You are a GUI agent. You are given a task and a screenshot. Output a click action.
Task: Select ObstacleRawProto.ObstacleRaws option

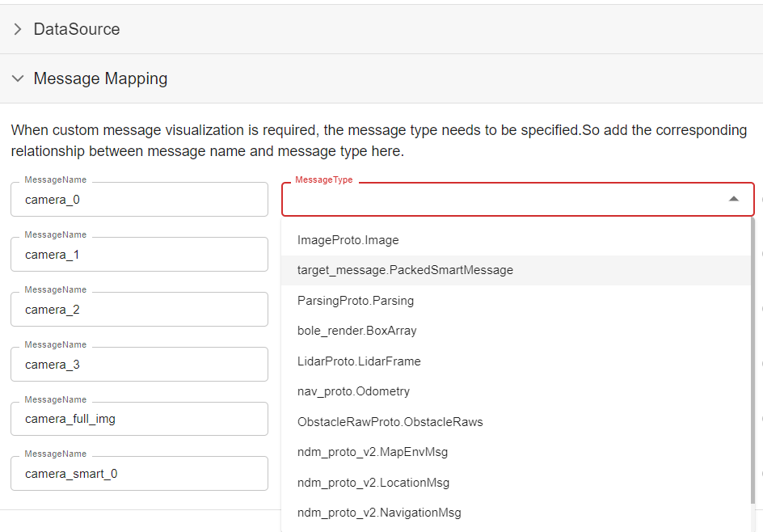pyautogui.click(x=390, y=422)
